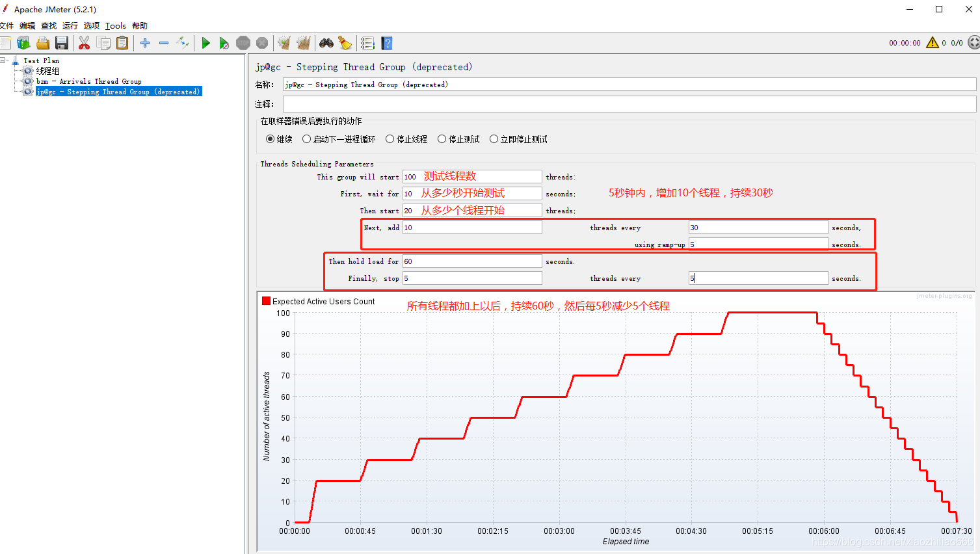Click the New test plan icon
Screen dimensions: 980x554
5,43
